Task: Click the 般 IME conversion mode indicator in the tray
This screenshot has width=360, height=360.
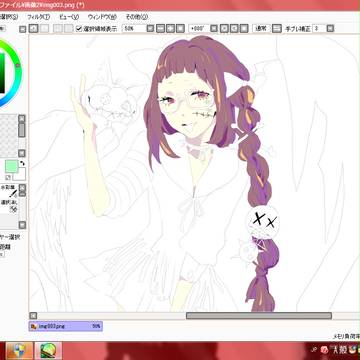Action: (x=343, y=350)
